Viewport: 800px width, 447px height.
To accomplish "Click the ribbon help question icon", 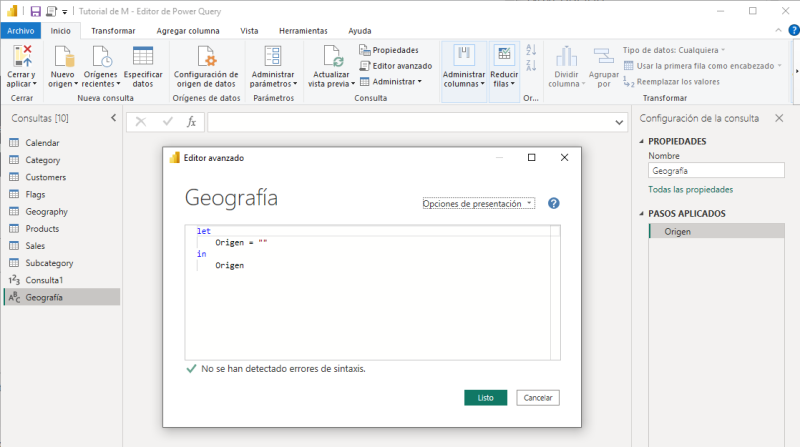I will [794, 31].
